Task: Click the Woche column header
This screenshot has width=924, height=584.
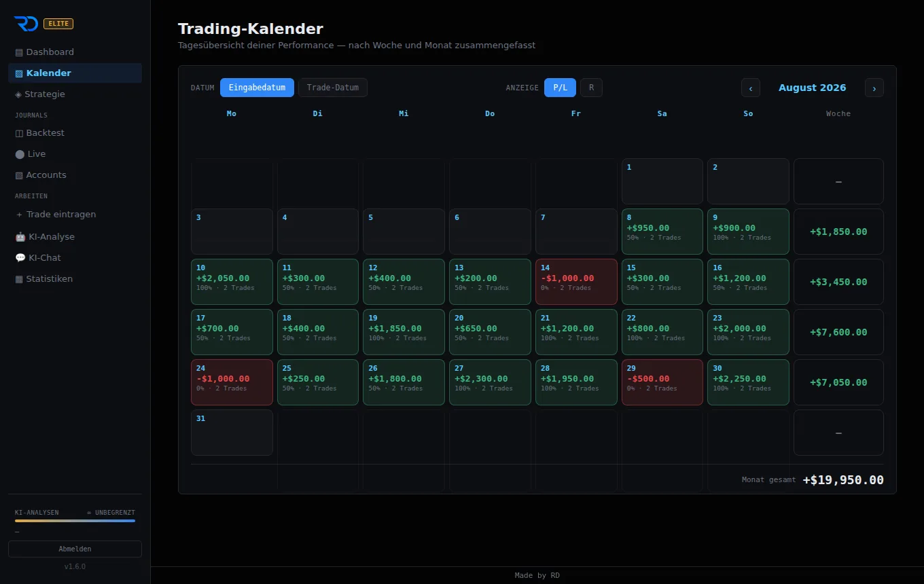Action: click(838, 114)
